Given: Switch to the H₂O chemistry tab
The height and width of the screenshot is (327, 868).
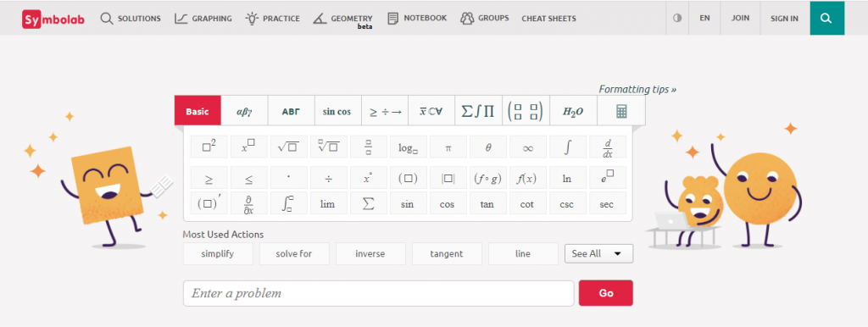Looking at the screenshot, I should (573, 111).
